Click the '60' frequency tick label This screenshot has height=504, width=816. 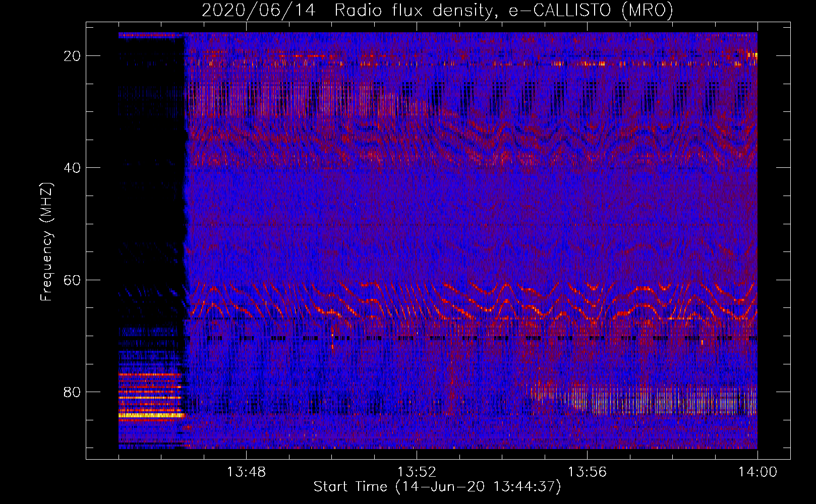click(73, 280)
